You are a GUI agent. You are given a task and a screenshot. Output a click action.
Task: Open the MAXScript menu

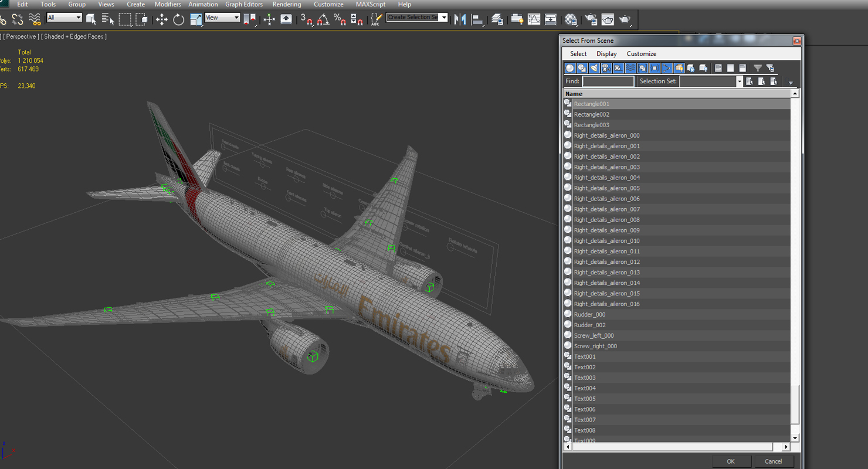[x=371, y=4]
